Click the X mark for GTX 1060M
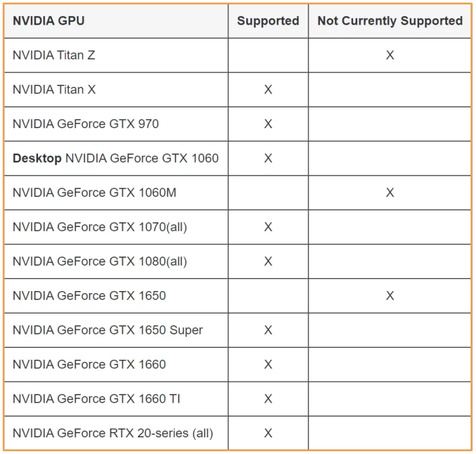This screenshot has width=476, height=454. [390, 193]
